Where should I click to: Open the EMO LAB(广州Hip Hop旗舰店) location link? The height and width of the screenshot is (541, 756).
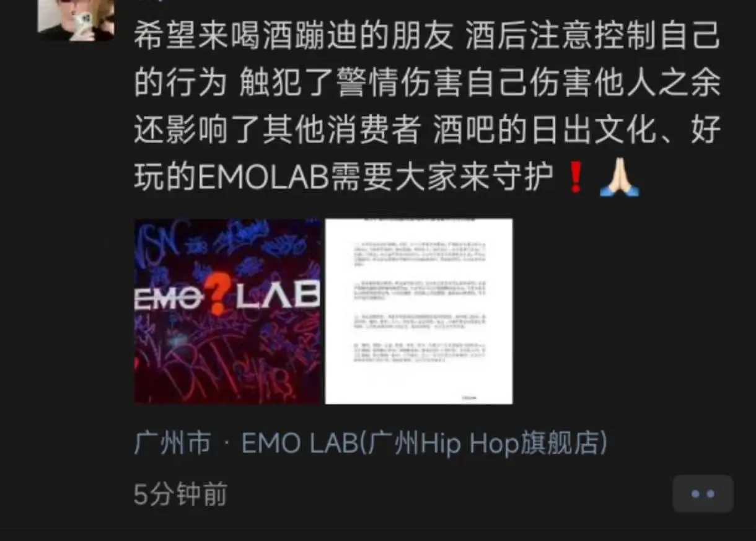tap(424, 444)
